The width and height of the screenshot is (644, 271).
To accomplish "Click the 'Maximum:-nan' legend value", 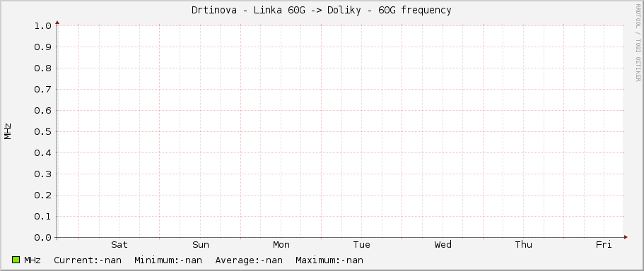I will 329,260.
